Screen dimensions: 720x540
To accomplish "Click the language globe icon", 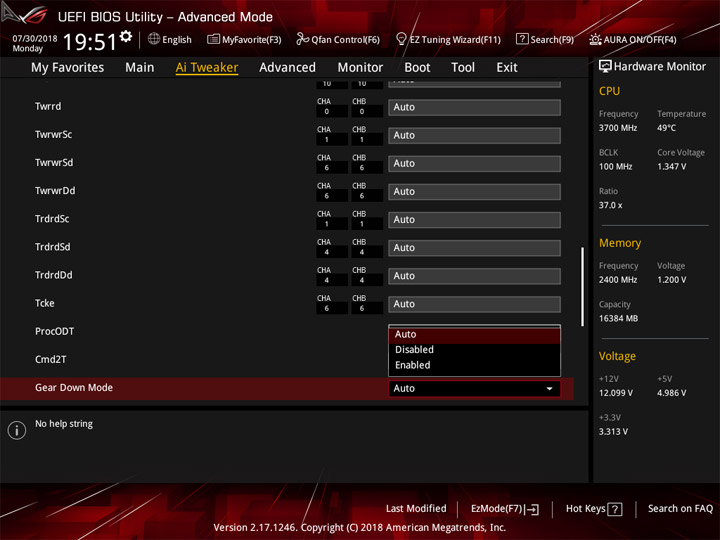I will (154, 39).
